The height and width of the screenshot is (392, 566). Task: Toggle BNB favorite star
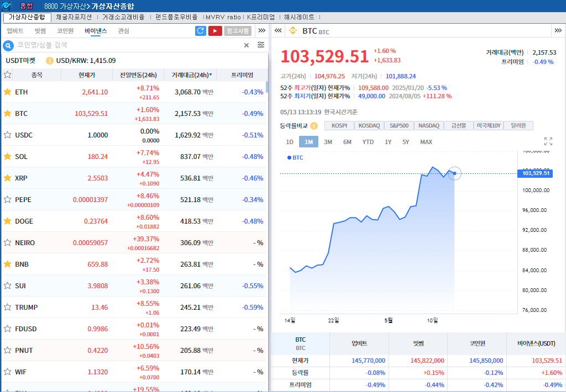(x=7, y=264)
